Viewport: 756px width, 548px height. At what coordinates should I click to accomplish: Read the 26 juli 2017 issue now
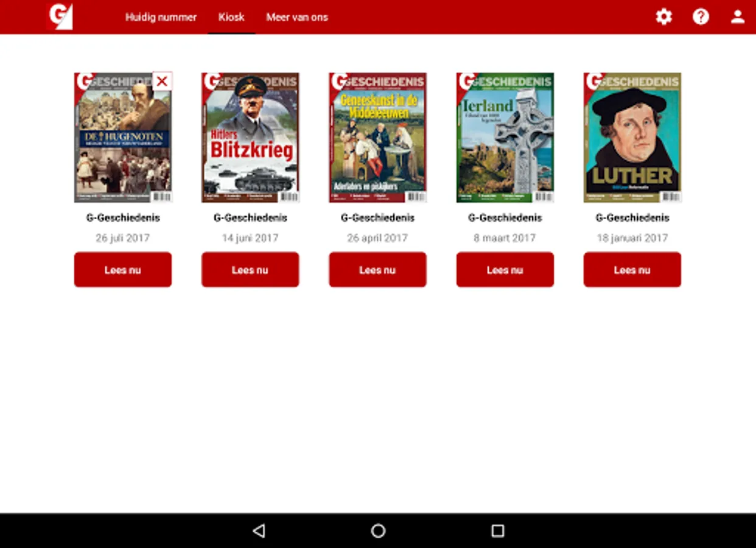(x=123, y=270)
